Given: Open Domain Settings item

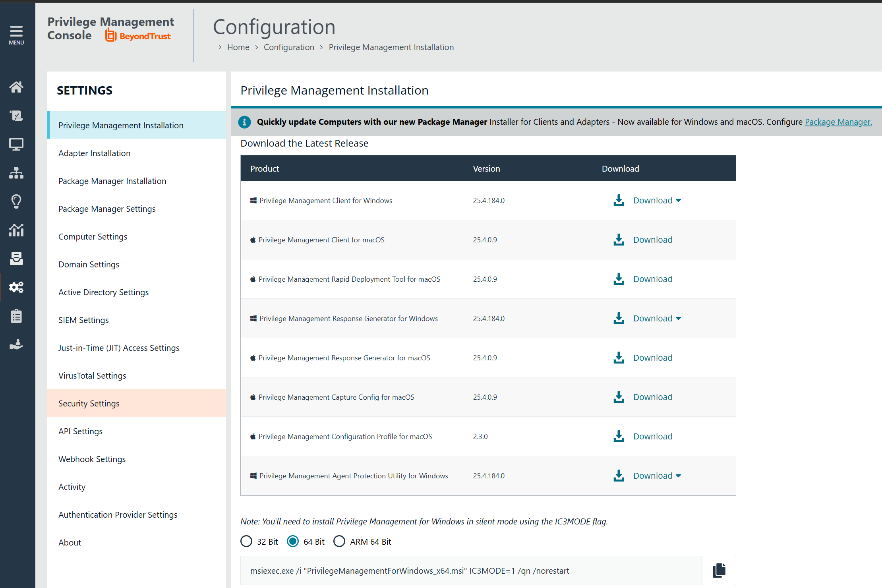Looking at the screenshot, I should pos(137,264).
